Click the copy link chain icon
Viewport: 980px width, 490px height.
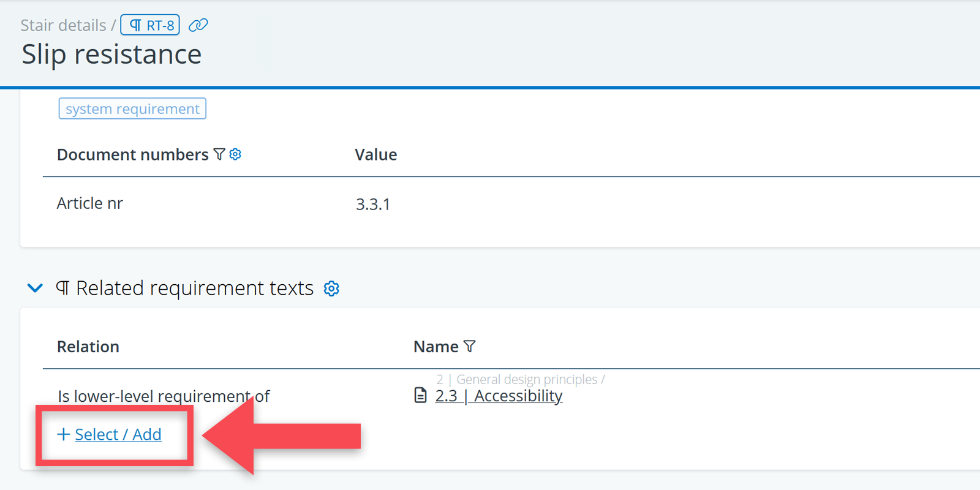click(x=198, y=25)
